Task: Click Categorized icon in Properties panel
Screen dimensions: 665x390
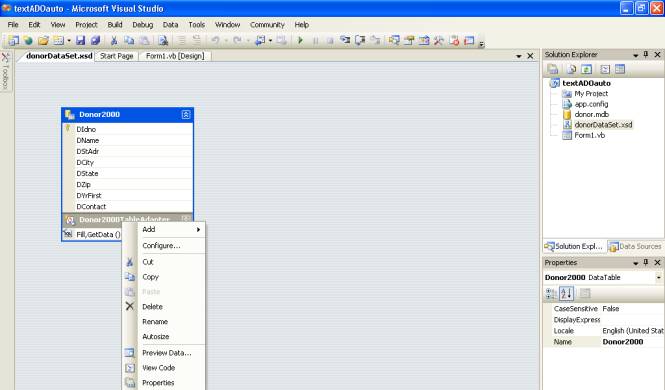Action: tap(551, 293)
